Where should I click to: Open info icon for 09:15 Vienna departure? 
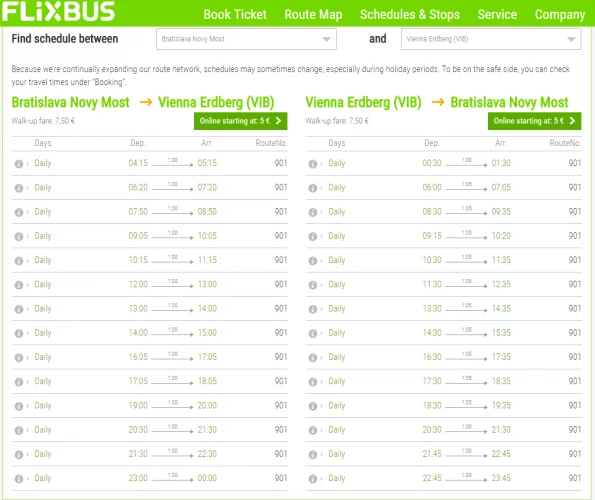tap(313, 237)
